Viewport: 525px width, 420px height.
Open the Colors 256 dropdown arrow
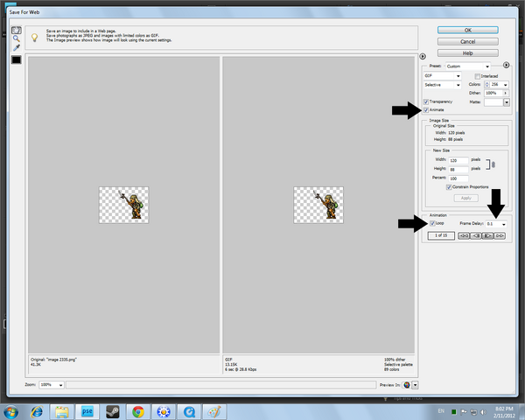click(505, 85)
